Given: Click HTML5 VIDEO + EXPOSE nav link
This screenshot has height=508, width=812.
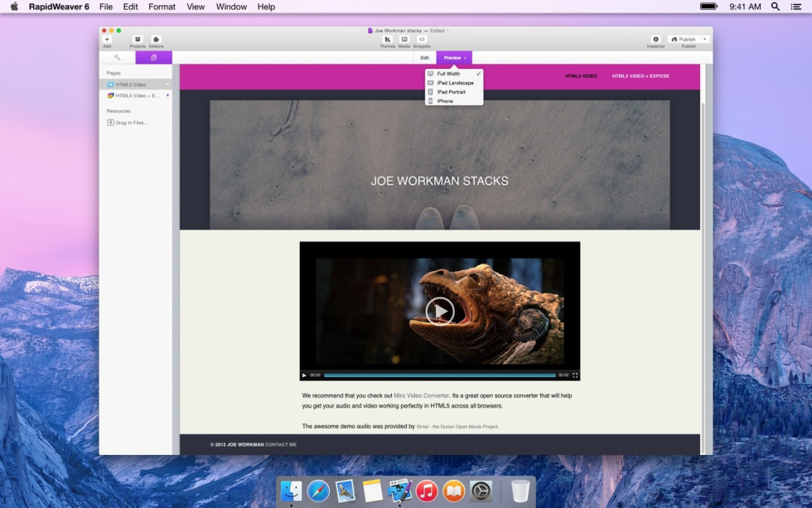Looking at the screenshot, I should 640,76.
